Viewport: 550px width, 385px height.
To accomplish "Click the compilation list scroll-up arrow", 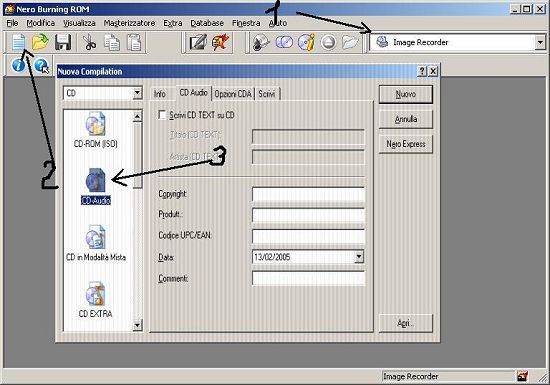I will coord(138,116).
